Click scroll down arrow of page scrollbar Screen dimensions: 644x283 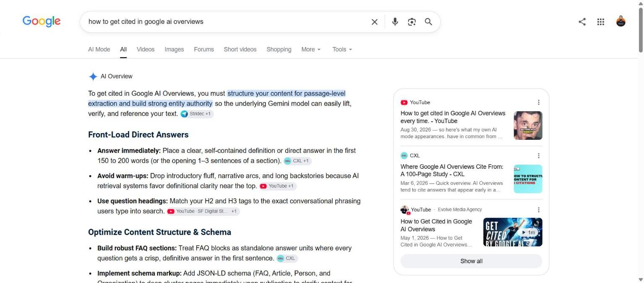tap(641, 280)
